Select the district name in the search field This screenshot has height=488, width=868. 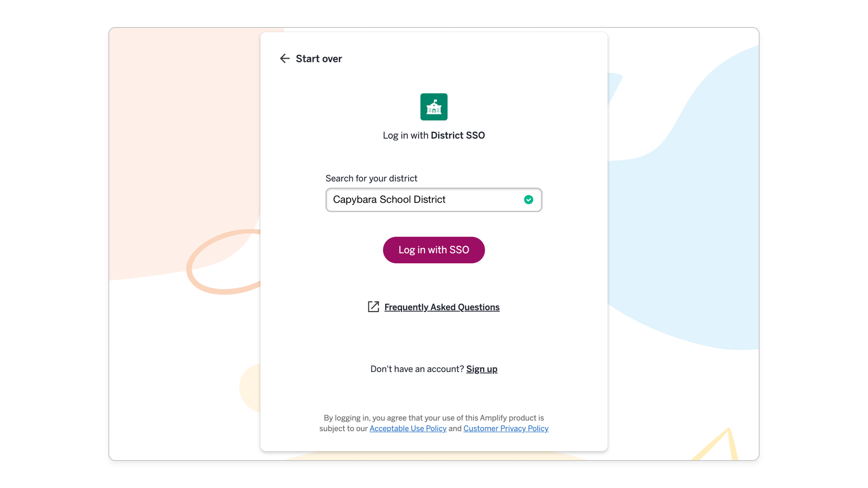point(389,200)
